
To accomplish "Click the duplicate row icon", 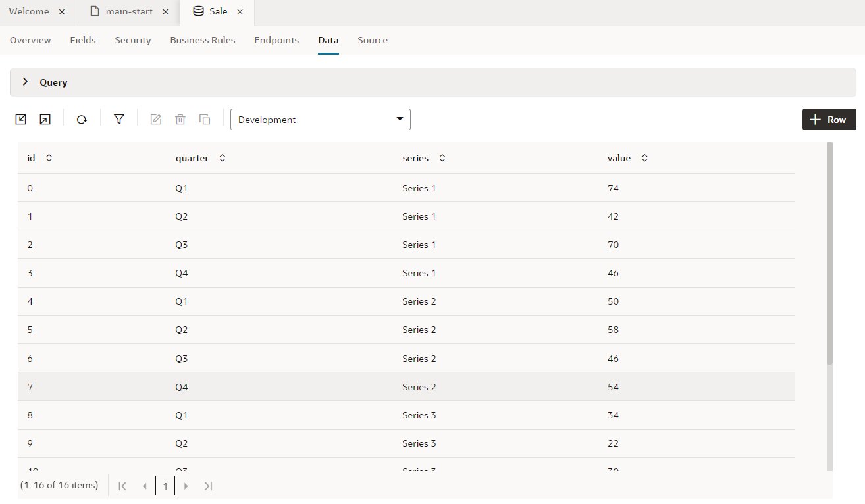I will tap(205, 120).
